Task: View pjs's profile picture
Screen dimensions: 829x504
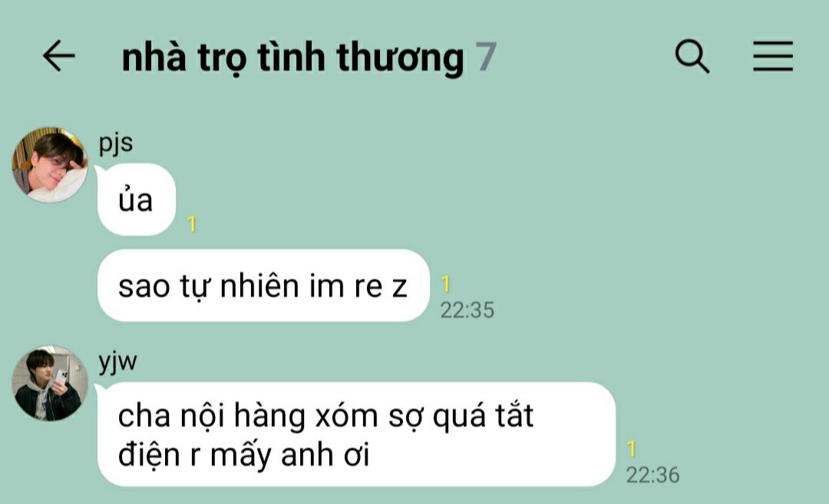Action: point(50,165)
